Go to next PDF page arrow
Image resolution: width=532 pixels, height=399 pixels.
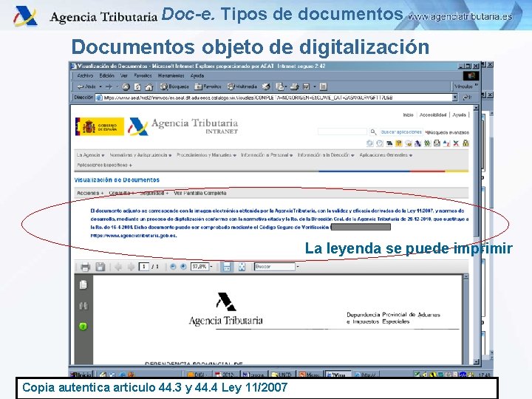pyautogui.click(x=131, y=267)
